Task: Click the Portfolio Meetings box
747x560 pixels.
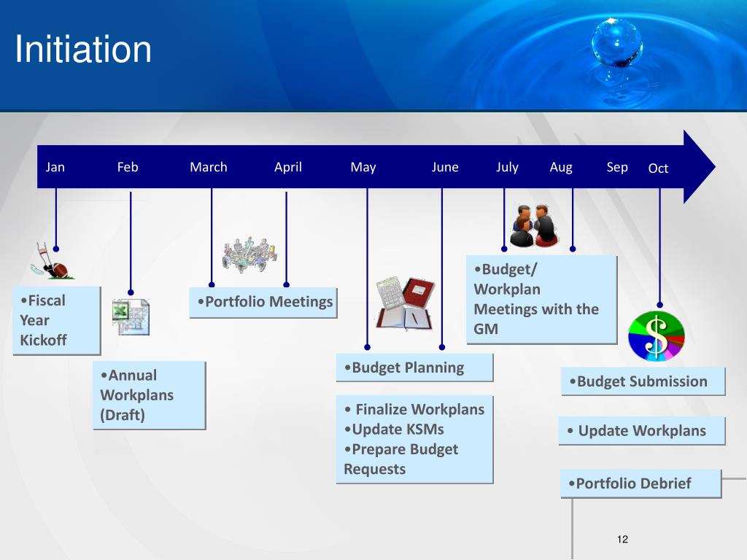Action: point(263,303)
